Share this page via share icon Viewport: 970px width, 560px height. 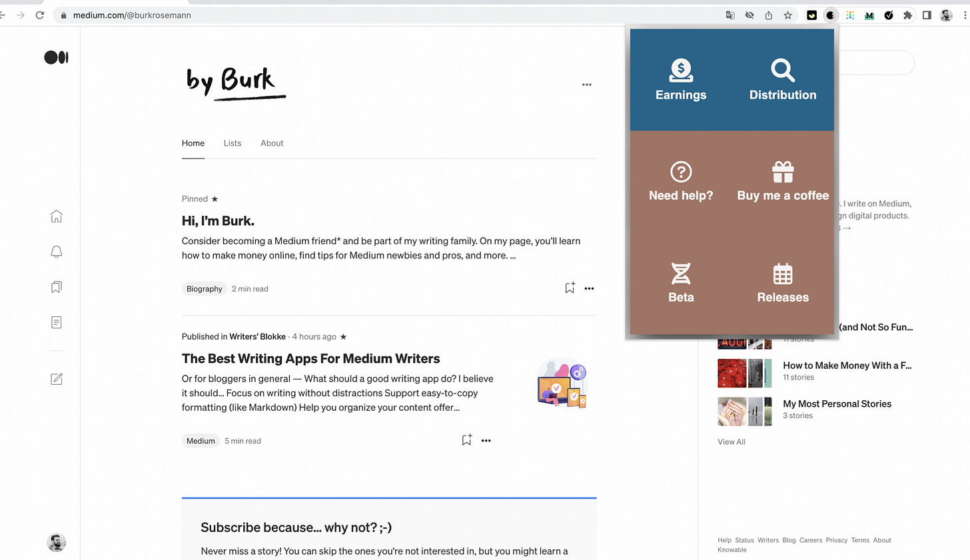tap(769, 15)
